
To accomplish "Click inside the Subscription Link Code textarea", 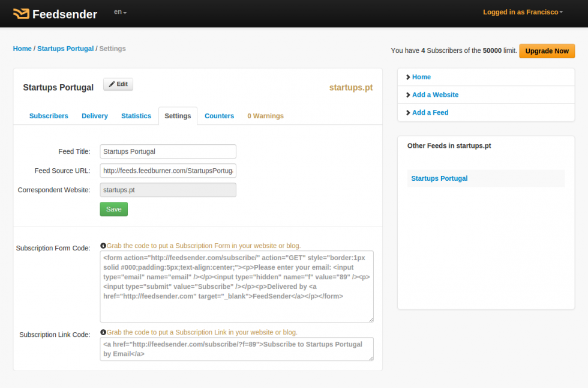I will coord(236,349).
